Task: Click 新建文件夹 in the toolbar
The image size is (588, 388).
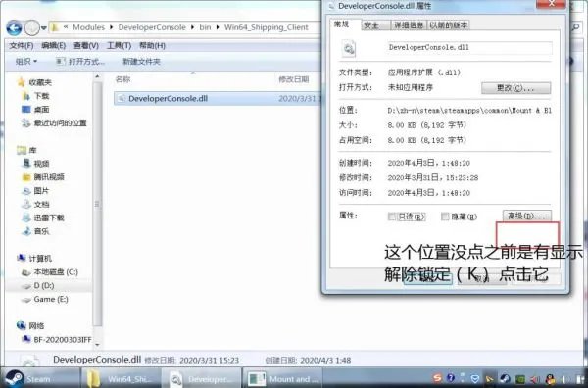Action: tap(142, 61)
